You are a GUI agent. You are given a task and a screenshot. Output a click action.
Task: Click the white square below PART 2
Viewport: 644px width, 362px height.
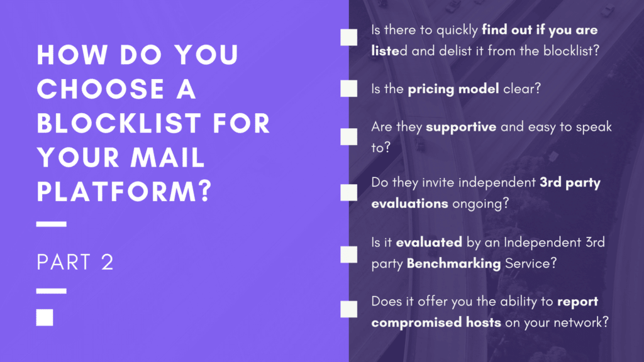pyautogui.click(x=45, y=317)
